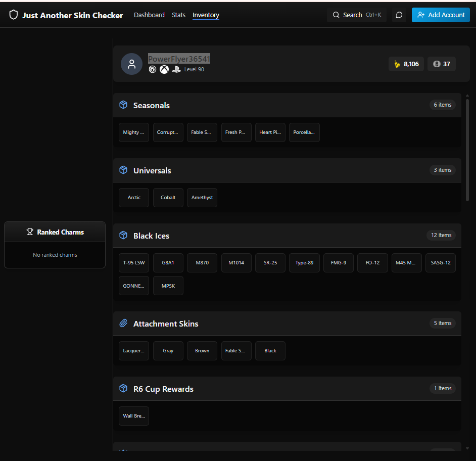Click the T-95 LSW black ice

[x=133, y=263]
